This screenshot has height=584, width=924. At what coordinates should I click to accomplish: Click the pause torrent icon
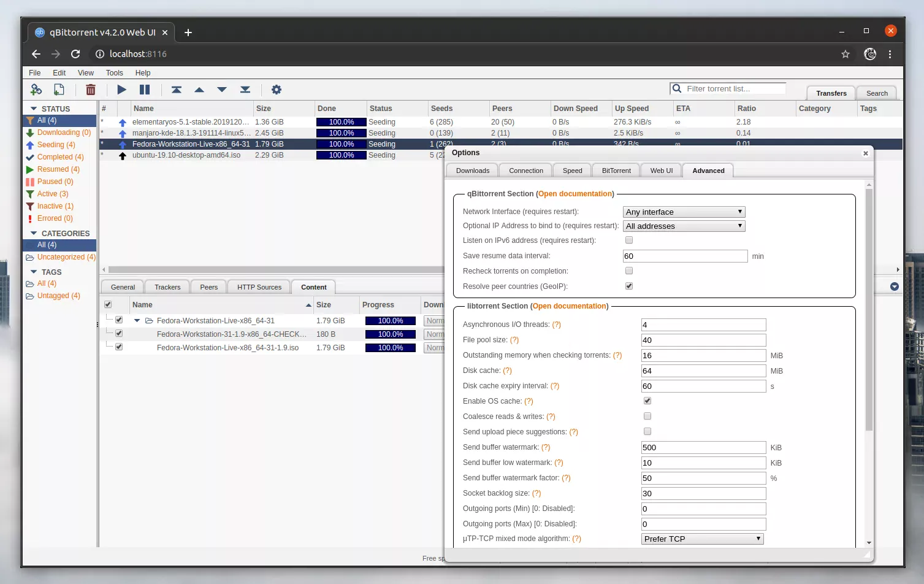[x=145, y=90]
